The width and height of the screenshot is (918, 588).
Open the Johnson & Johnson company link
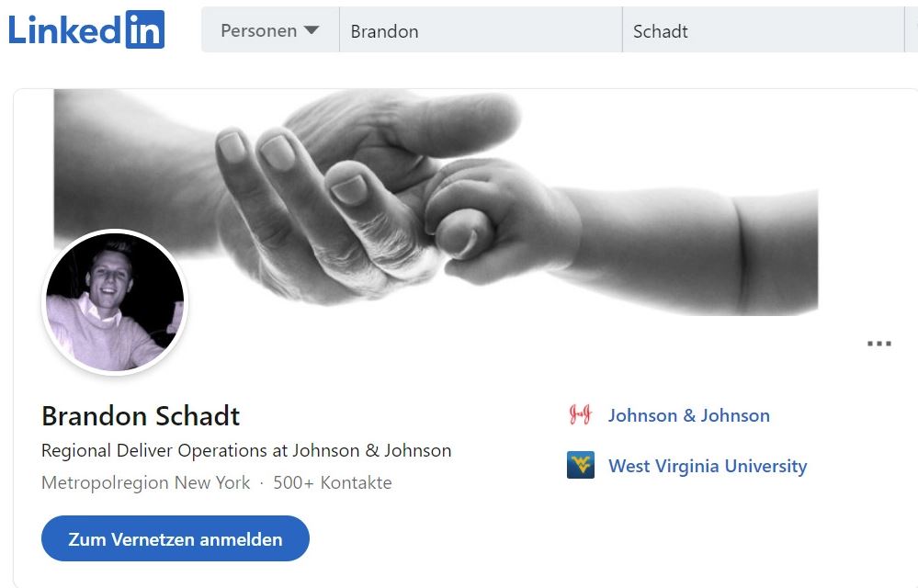tap(688, 415)
